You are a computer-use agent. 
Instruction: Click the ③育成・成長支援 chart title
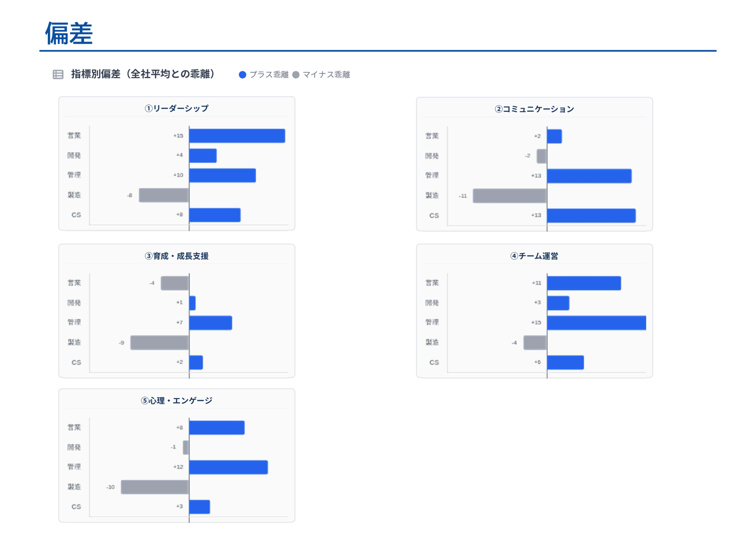176,256
